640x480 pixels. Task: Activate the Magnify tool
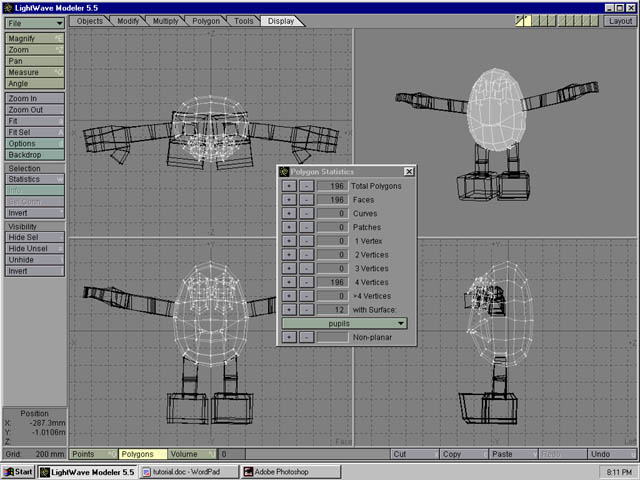coord(34,38)
